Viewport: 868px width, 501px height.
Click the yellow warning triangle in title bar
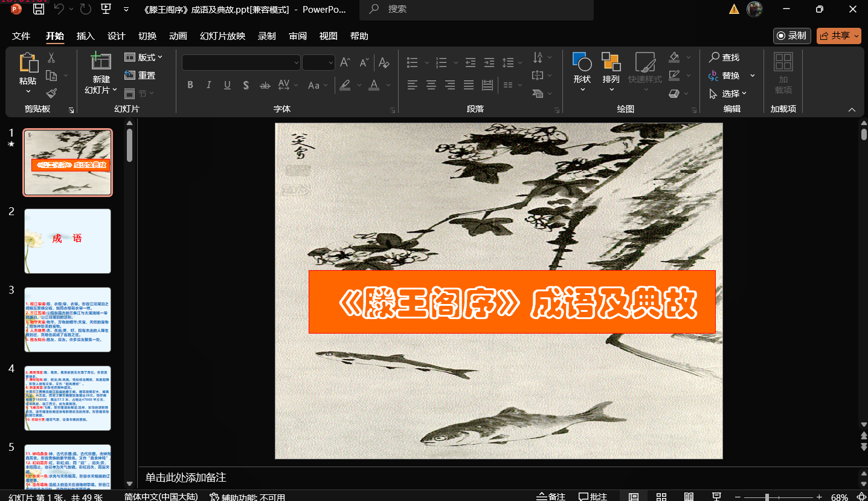coord(734,9)
